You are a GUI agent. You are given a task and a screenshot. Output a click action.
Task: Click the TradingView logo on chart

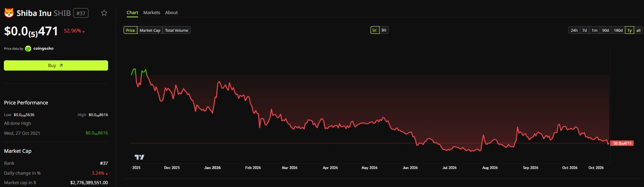(x=139, y=157)
